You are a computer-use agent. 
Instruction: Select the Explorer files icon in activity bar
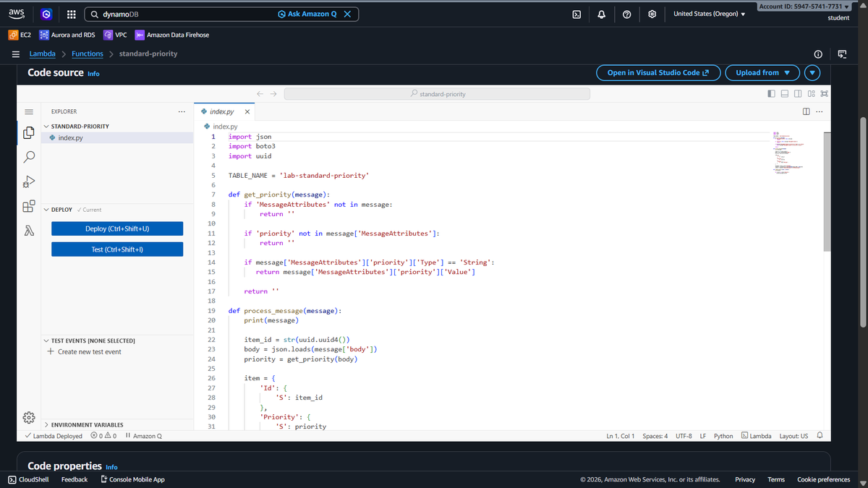coord(29,132)
